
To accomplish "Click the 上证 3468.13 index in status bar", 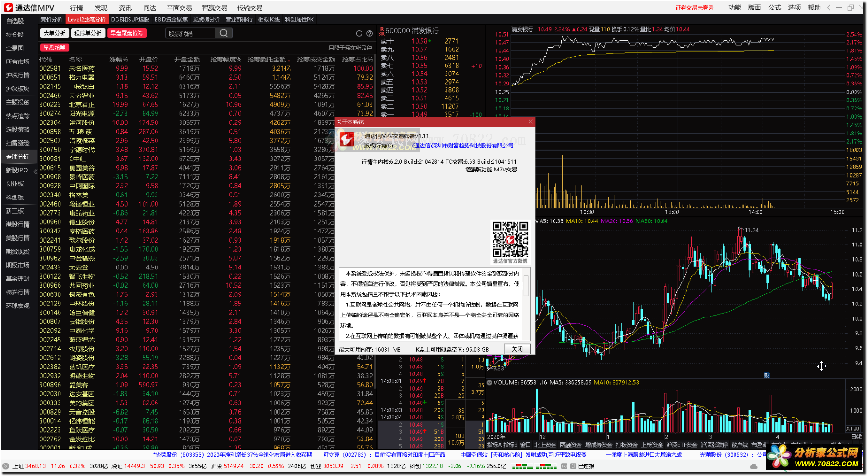I will tap(29, 466).
